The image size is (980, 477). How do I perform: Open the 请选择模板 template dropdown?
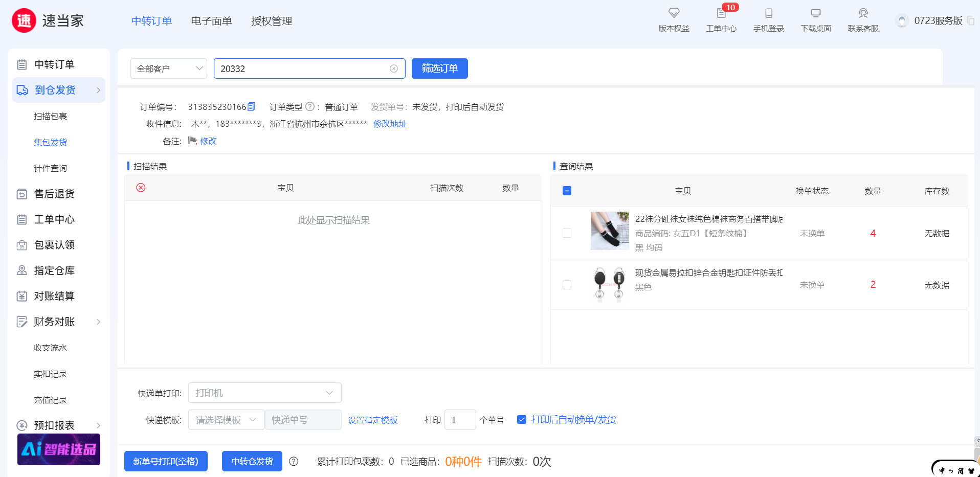pos(226,420)
